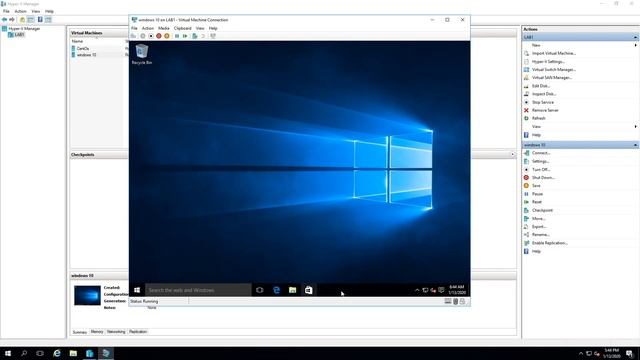Show hidden icons in host system tray
The width and height of the screenshot is (640, 360).
click(581, 353)
